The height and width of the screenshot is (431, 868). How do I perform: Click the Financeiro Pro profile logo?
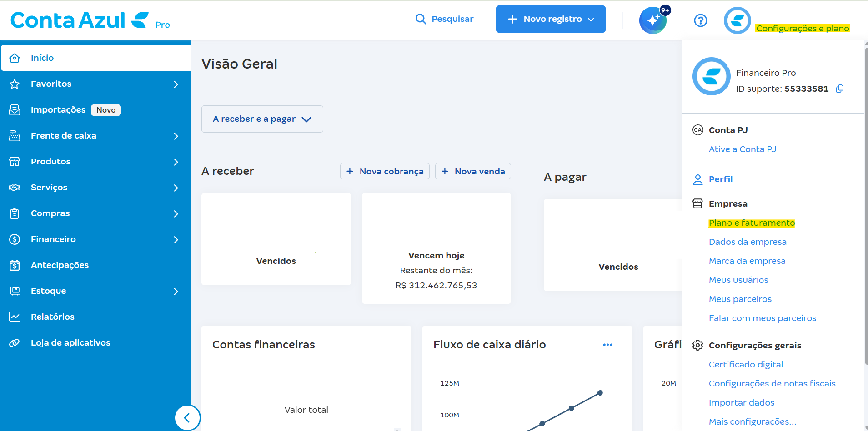pyautogui.click(x=712, y=76)
